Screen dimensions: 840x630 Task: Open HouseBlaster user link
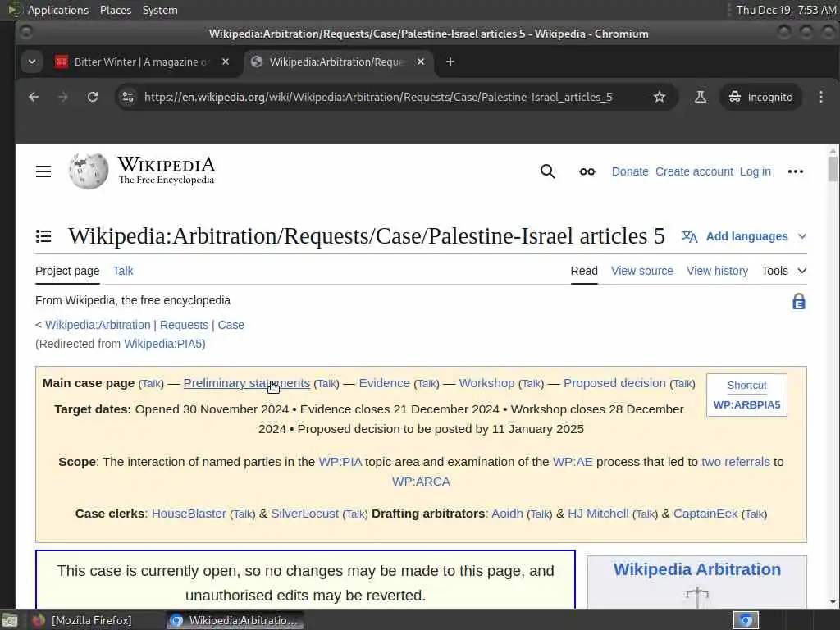click(x=189, y=514)
